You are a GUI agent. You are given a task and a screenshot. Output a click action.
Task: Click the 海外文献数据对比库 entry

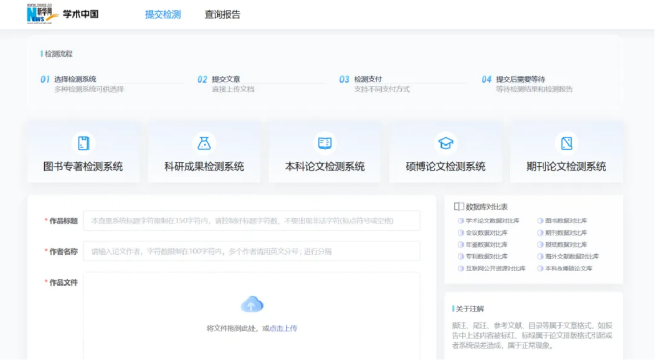coord(571,256)
